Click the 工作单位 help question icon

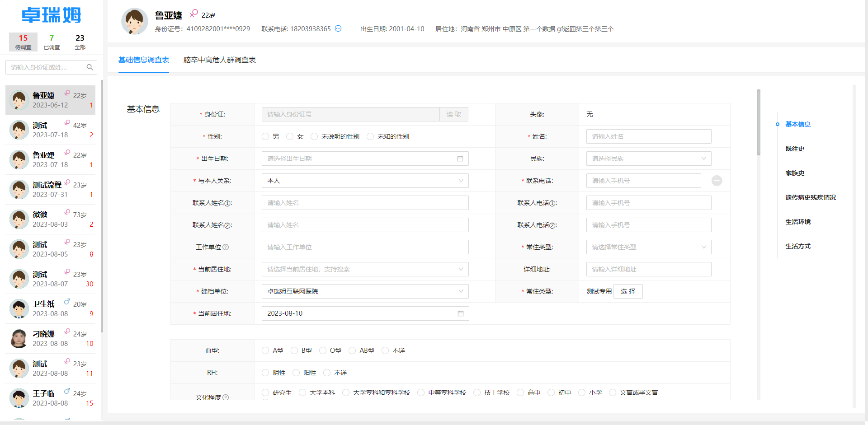[x=226, y=247]
